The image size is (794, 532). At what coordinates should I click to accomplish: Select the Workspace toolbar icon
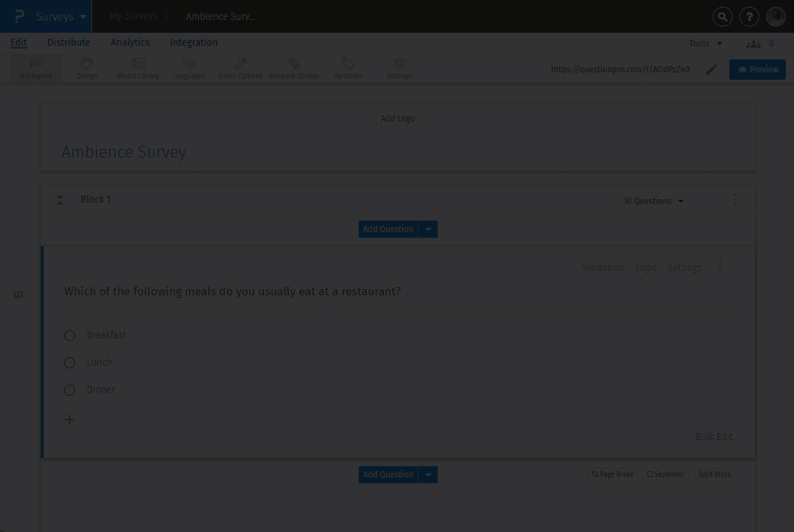pos(35,63)
